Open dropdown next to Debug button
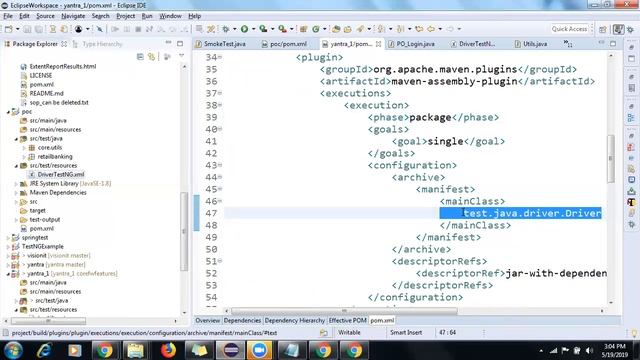The width and height of the screenshot is (640, 360). coord(235,29)
